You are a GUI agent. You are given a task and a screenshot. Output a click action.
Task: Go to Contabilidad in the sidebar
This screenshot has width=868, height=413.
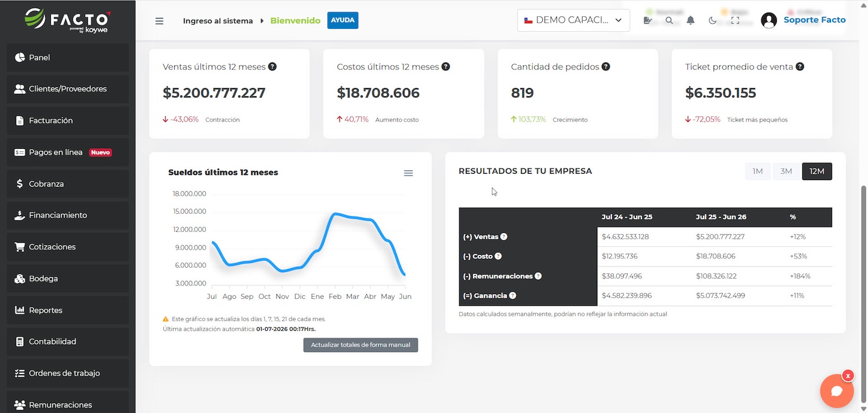click(68, 342)
